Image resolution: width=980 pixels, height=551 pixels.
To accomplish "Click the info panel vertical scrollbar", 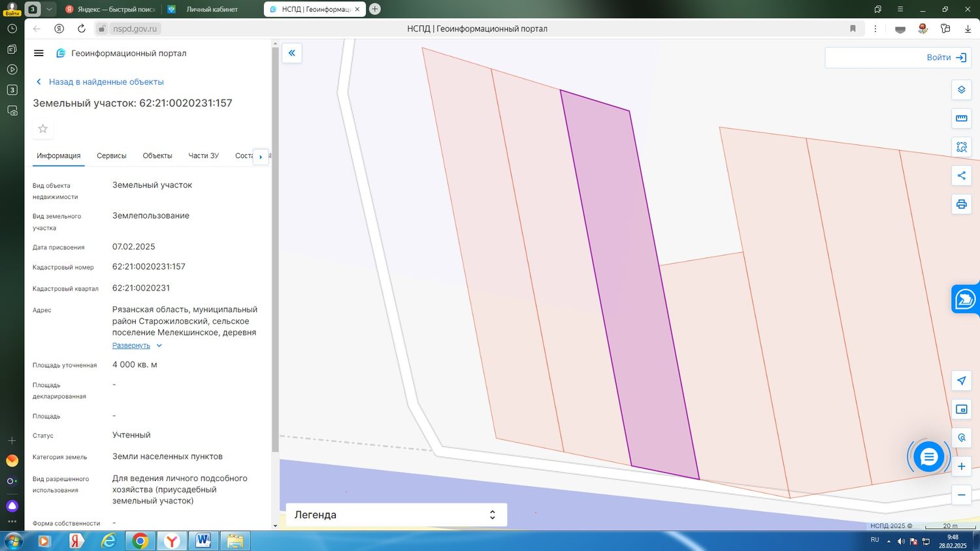I will pyautogui.click(x=275, y=248).
